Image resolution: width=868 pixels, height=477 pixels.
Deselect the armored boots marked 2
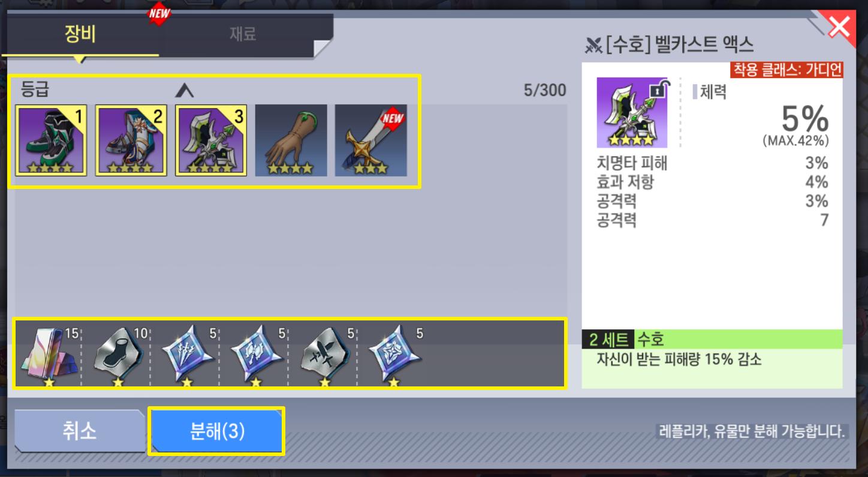coord(131,140)
